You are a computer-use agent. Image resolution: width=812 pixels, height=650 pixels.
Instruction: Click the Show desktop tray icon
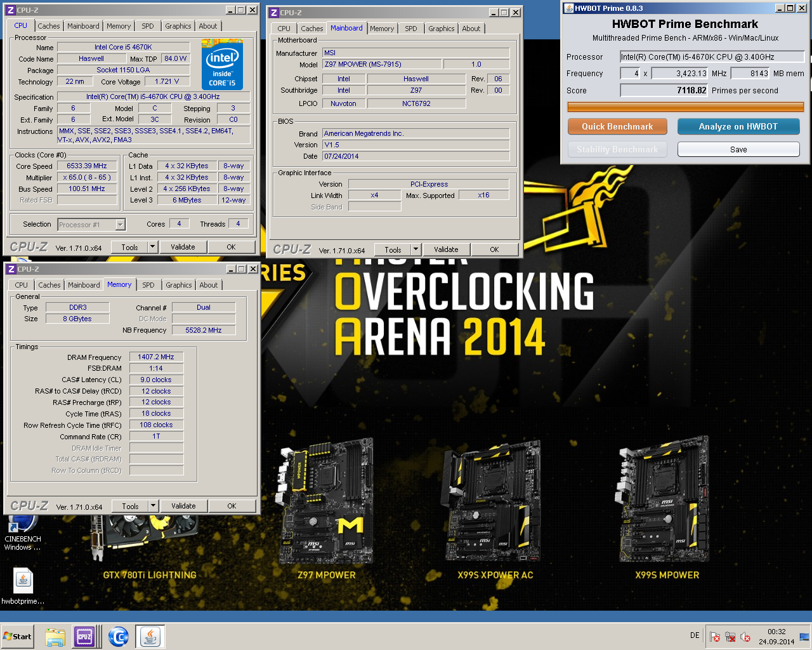(x=804, y=637)
